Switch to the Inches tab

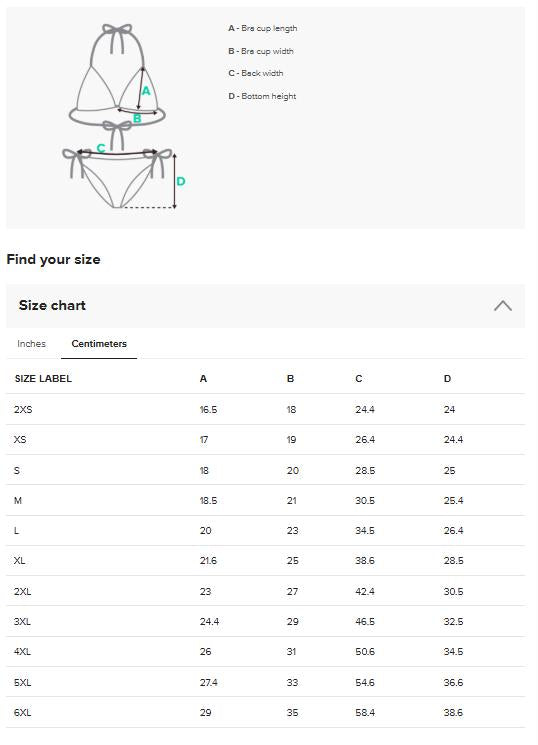(31, 344)
